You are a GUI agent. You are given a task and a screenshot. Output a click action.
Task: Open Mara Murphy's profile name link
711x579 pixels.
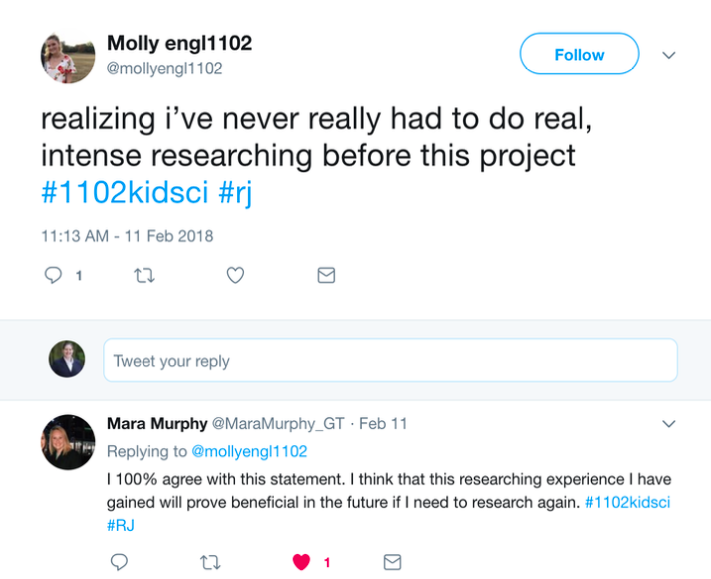pyautogui.click(x=155, y=423)
